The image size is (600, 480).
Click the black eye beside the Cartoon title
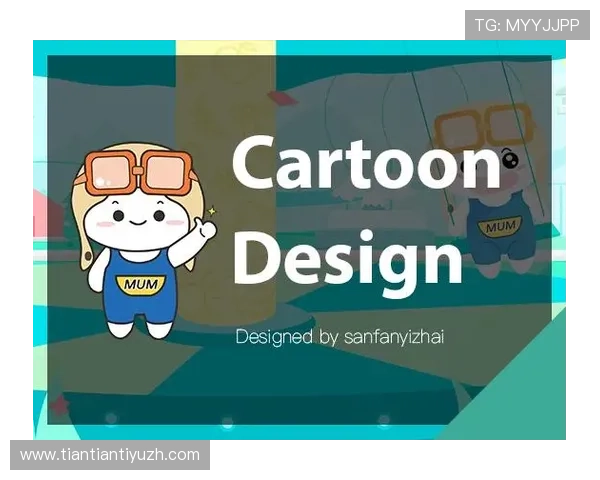(x=511, y=158)
